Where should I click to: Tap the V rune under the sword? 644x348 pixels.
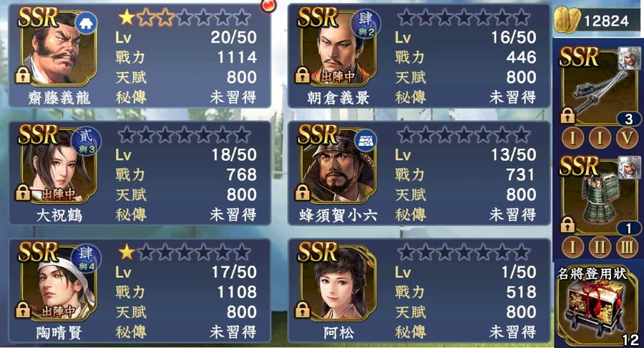tap(627, 137)
